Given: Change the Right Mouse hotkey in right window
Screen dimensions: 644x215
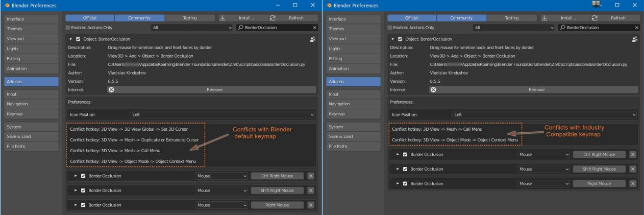Looking at the screenshot, I should tap(600, 183).
